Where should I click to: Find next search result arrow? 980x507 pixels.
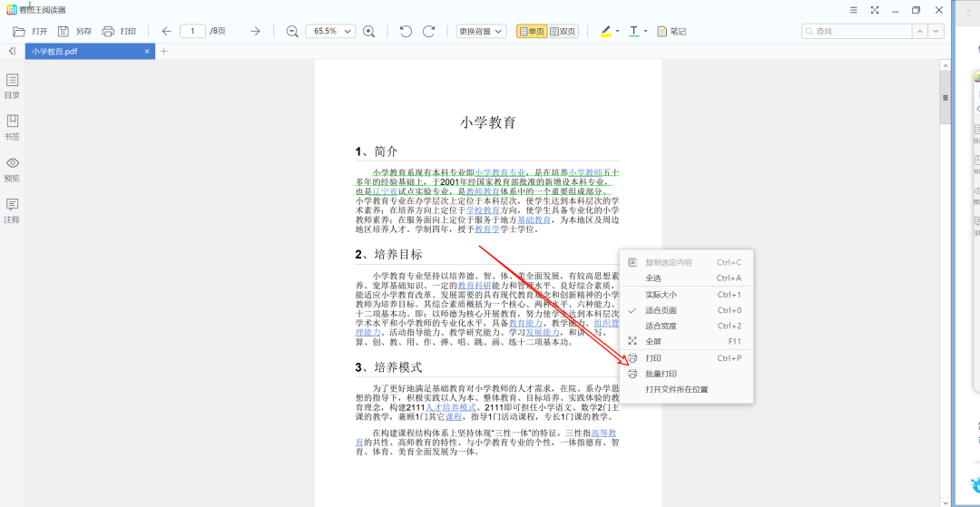pyautogui.click(x=936, y=31)
